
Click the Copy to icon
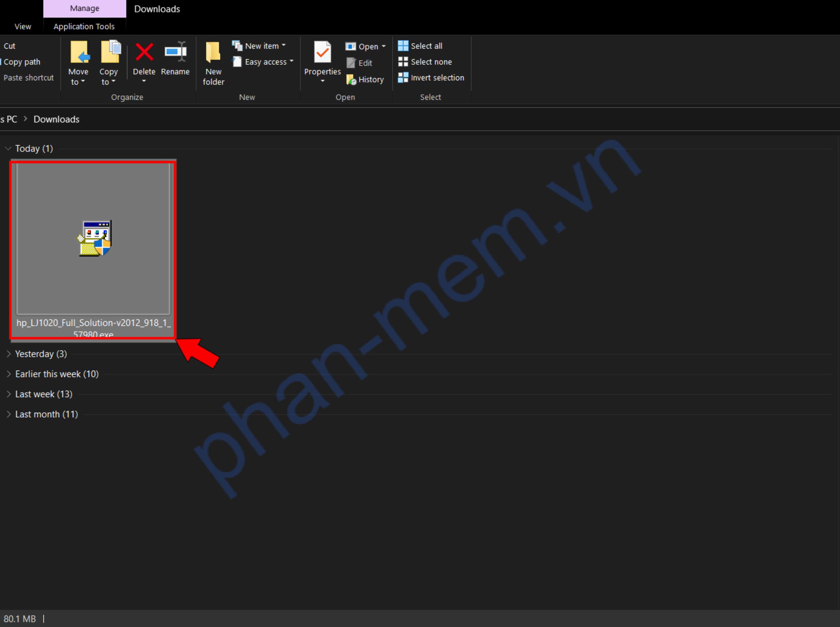(110, 52)
